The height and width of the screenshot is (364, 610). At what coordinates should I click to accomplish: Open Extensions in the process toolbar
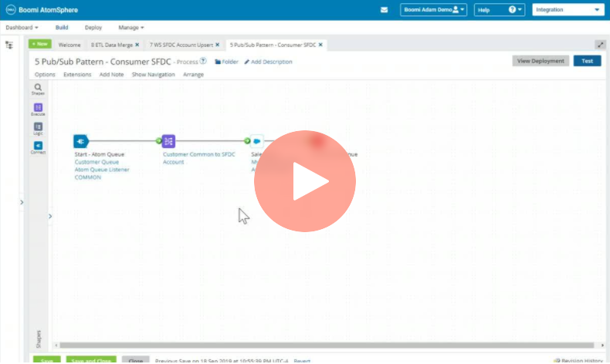(x=77, y=75)
